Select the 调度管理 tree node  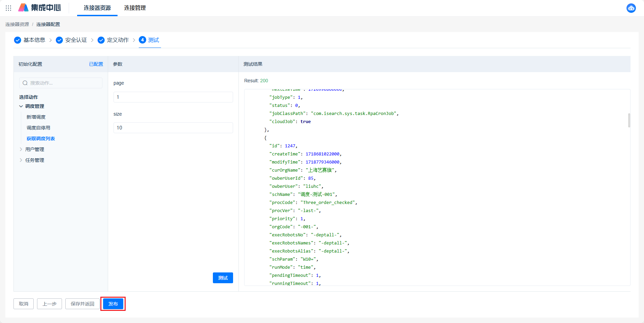(x=35, y=106)
